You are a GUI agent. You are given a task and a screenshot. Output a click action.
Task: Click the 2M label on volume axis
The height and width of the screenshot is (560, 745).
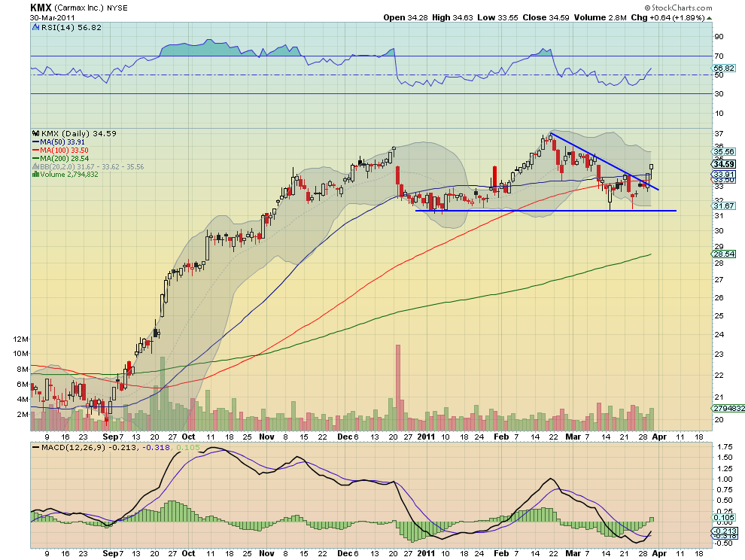(23, 415)
